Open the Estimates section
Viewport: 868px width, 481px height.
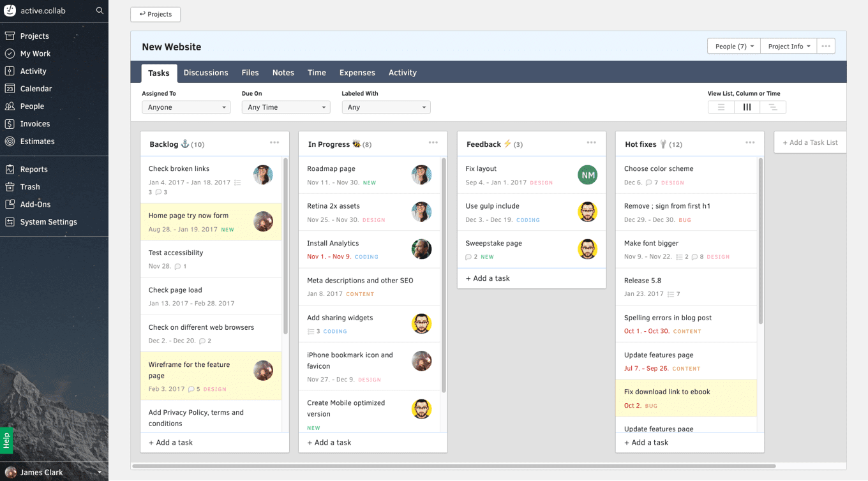(37, 142)
